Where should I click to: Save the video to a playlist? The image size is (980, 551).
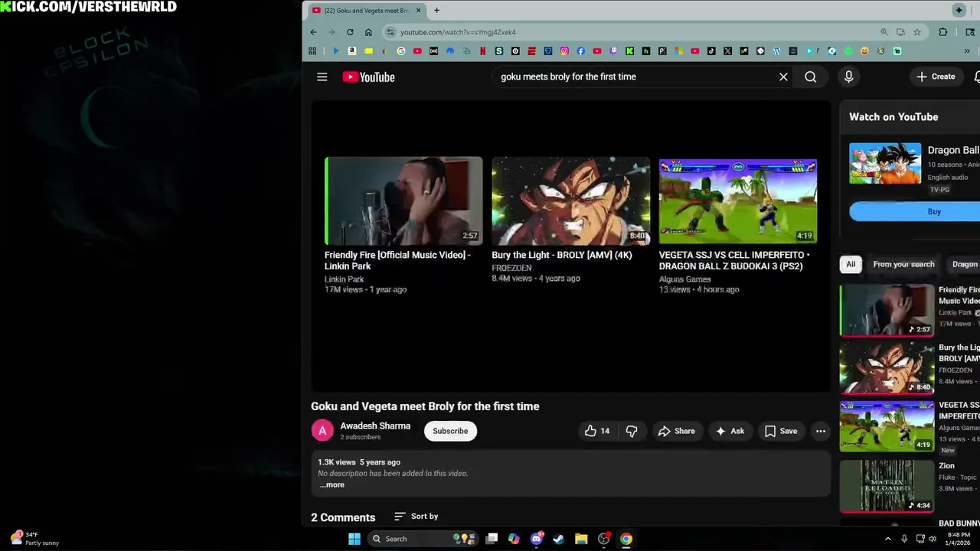point(781,431)
